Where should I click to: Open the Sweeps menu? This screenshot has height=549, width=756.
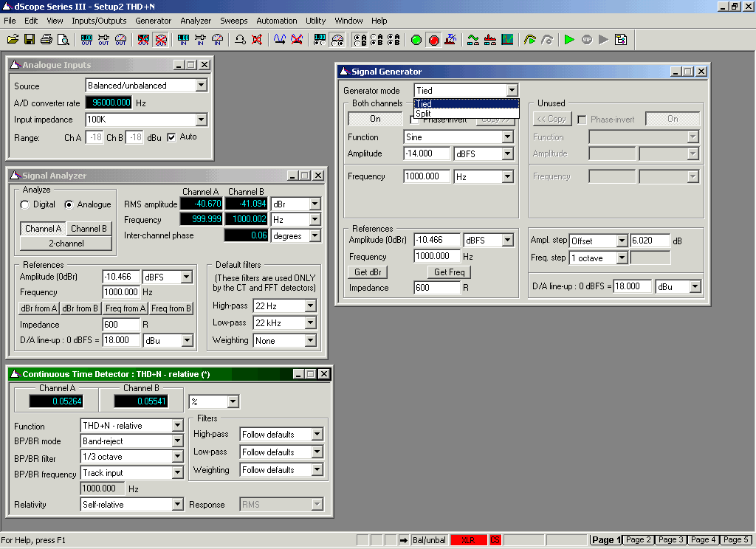[234, 21]
